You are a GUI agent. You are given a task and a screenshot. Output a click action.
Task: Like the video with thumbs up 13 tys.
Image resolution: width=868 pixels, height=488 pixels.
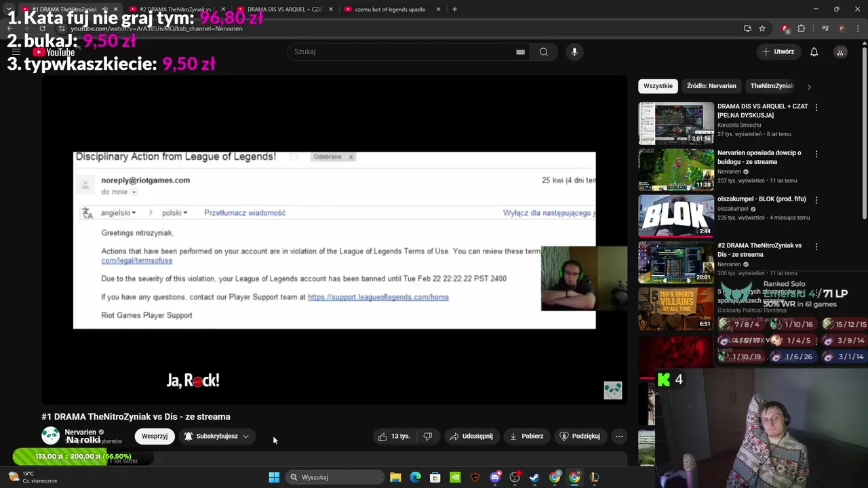point(394,436)
